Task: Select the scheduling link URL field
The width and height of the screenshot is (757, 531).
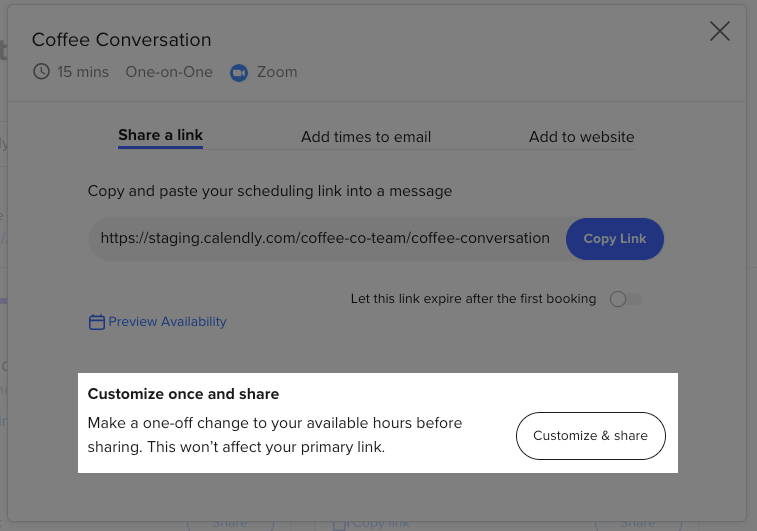Action: 325,238
